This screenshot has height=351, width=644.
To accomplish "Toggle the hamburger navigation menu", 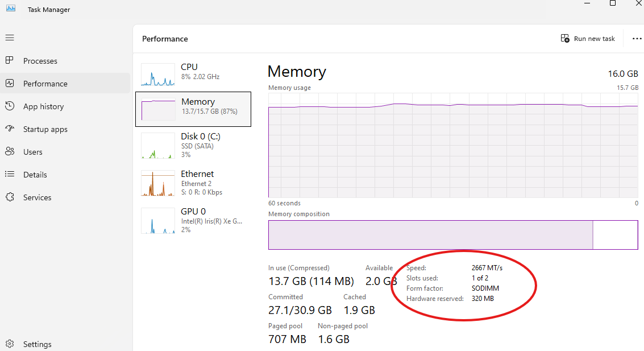I will 10,38.
